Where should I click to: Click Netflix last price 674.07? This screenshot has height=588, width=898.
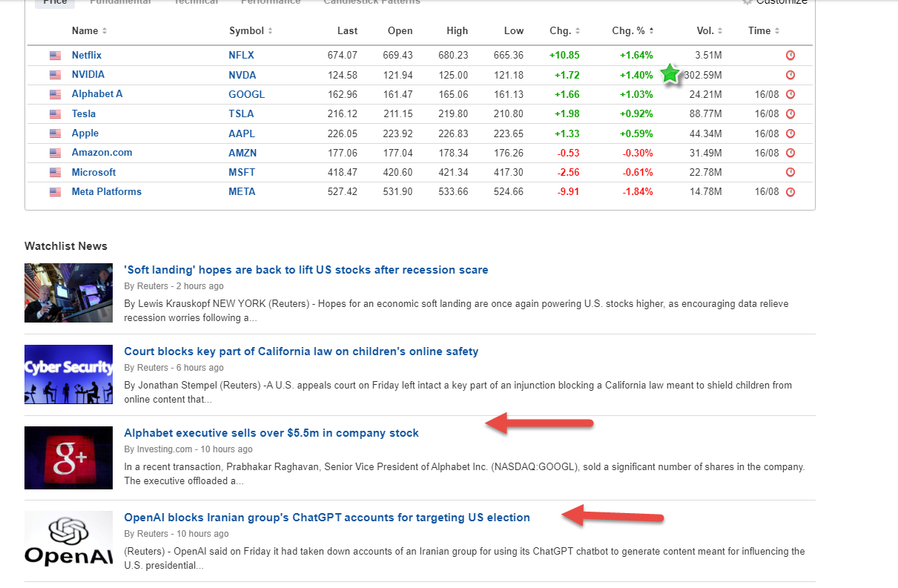(x=343, y=56)
